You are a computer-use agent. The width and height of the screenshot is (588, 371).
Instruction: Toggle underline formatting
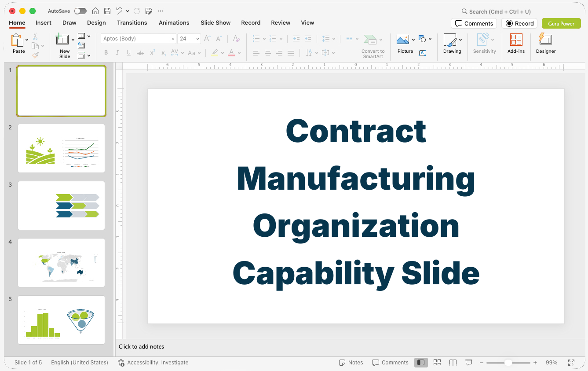coord(129,53)
